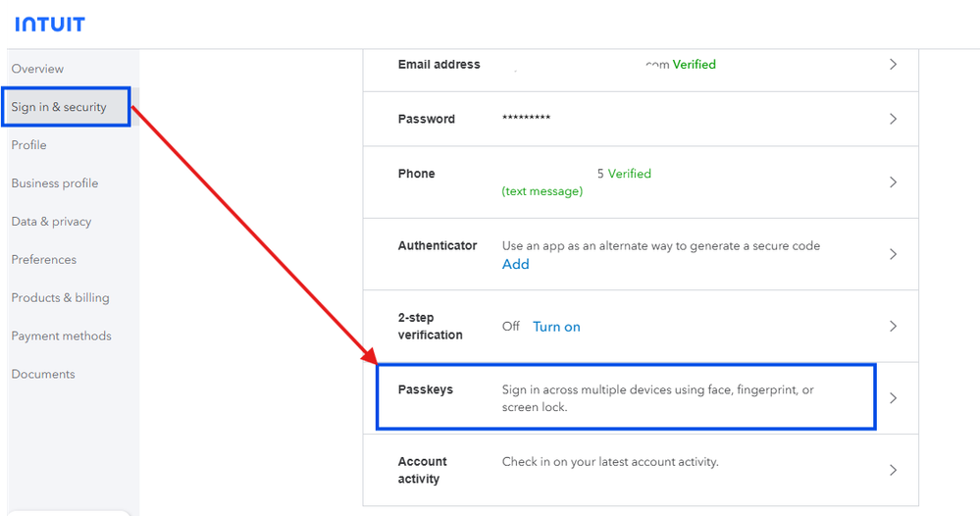This screenshot has height=516, width=980.
Task: Click Add link for Authenticator
Action: click(x=515, y=264)
